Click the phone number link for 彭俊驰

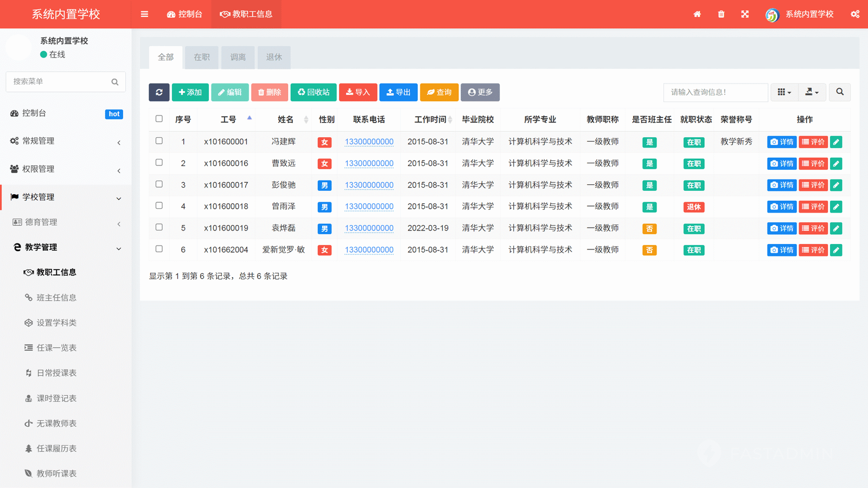(369, 185)
